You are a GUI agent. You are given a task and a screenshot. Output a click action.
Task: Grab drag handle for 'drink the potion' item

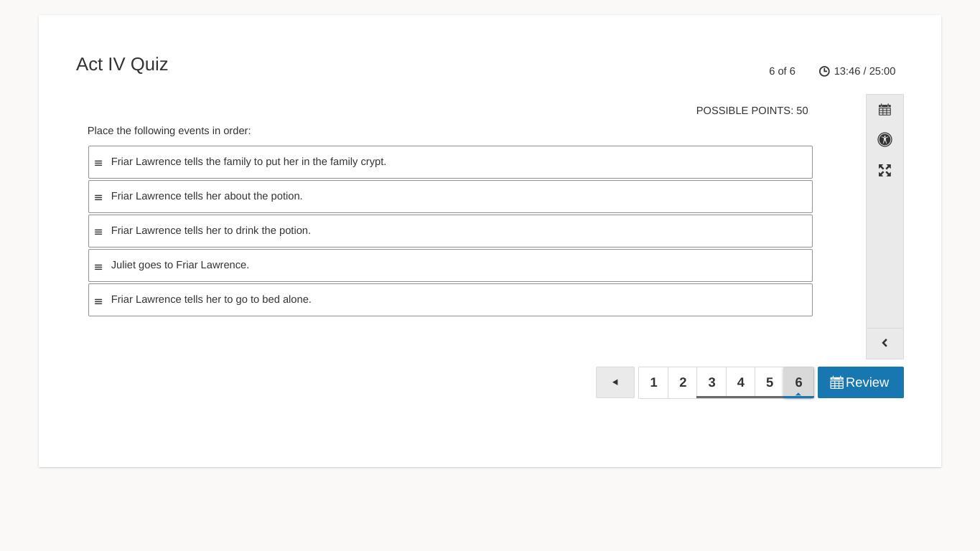(x=98, y=232)
